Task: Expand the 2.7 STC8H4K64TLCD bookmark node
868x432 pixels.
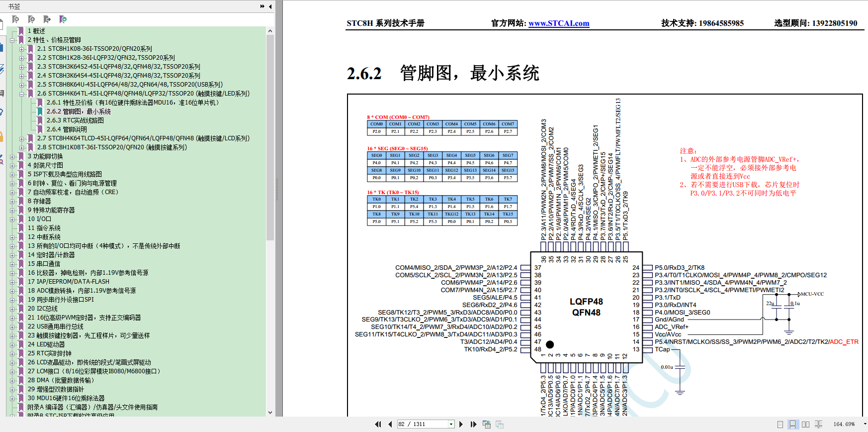Action: (x=22, y=138)
